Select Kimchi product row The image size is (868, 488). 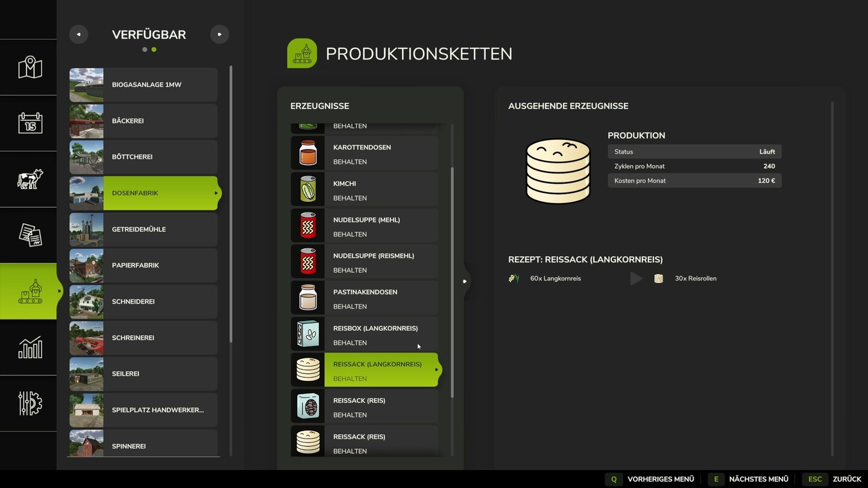(x=365, y=189)
